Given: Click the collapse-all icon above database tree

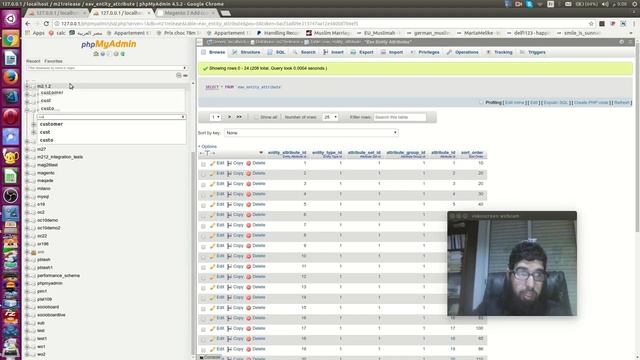Looking at the screenshot, I should pyautogui.click(x=178, y=76).
